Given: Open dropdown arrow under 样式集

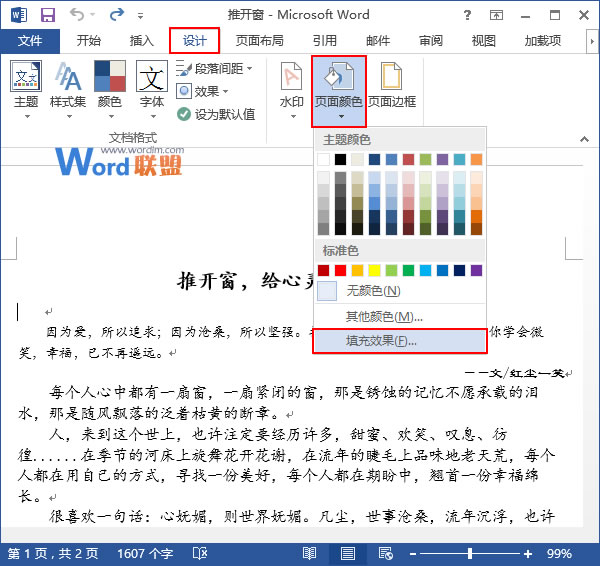Looking at the screenshot, I should (x=69, y=116).
